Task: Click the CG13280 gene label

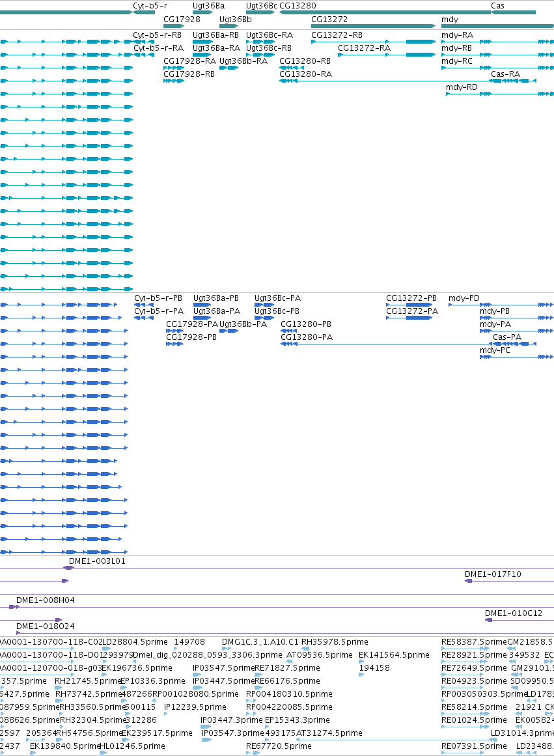Action: click(298, 6)
